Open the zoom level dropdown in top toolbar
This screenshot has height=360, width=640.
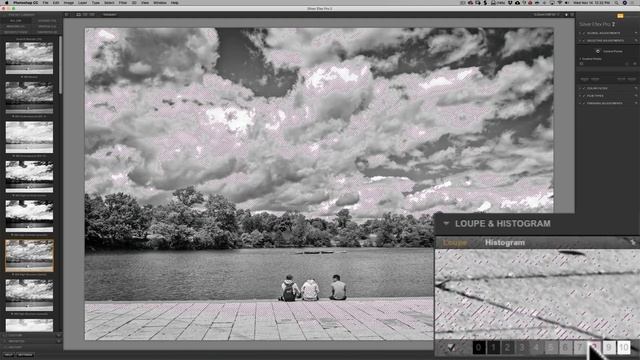(547, 15)
